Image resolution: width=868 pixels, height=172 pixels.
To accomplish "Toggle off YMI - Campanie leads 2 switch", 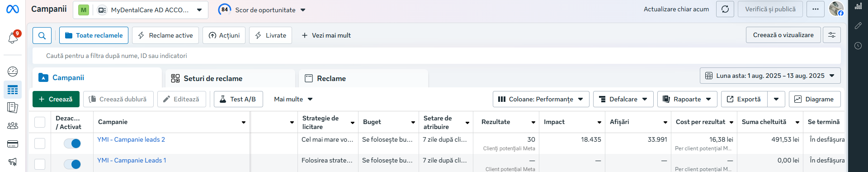I will 72,143.
